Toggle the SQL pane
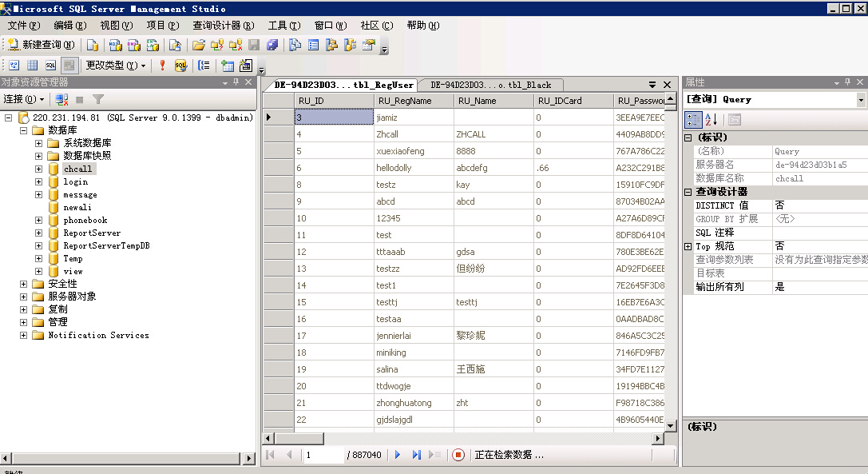This screenshot has width=868, height=474. [x=50, y=66]
